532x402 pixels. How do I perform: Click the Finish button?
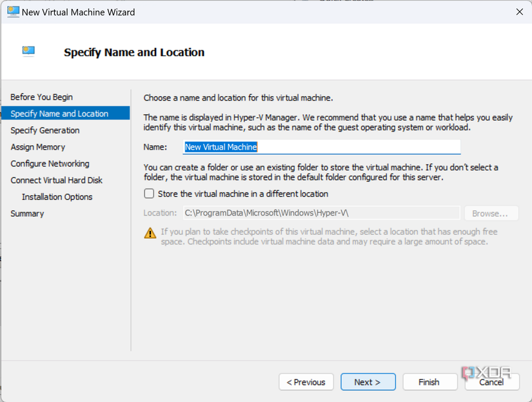pyautogui.click(x=430, y=382)
